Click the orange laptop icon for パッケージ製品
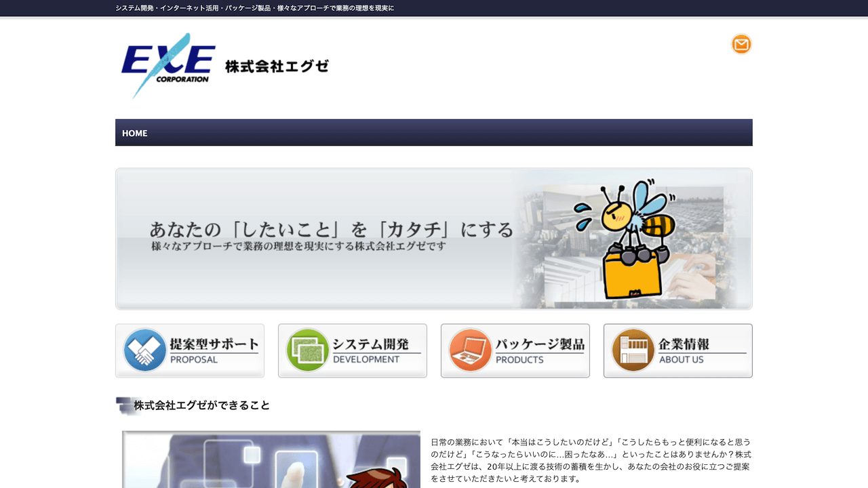This screenshot has height=488, width=868. click(x=468, y=350)
